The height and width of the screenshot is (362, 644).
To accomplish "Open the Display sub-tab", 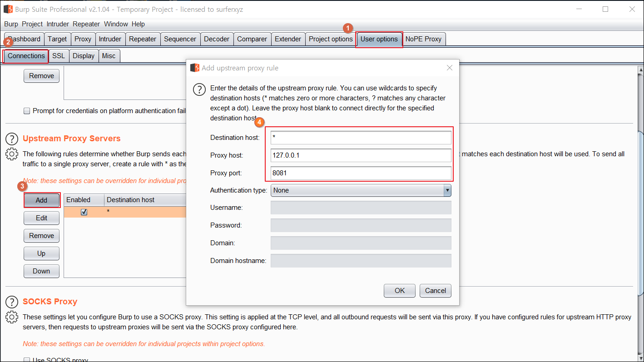I will [x=84, y=56].
